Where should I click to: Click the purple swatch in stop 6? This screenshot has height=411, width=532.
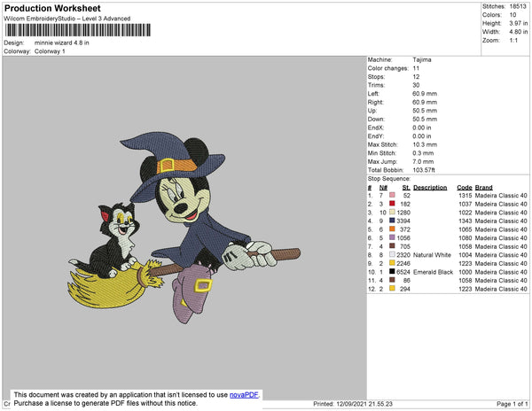[x=392, y=237]
